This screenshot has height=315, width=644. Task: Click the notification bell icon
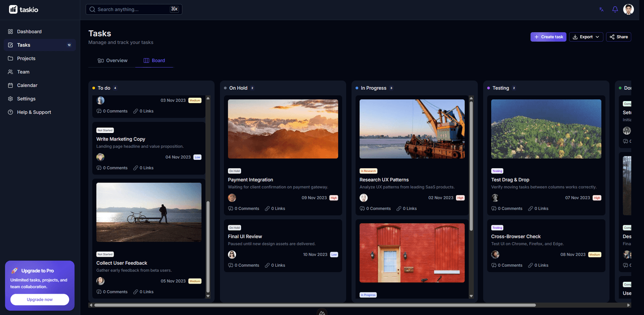coord(615,9)
